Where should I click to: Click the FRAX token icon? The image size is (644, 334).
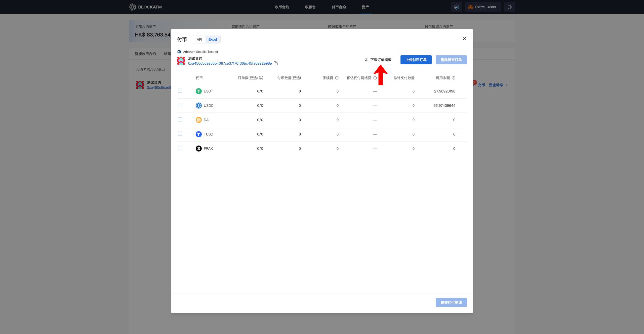pos(198,149)
